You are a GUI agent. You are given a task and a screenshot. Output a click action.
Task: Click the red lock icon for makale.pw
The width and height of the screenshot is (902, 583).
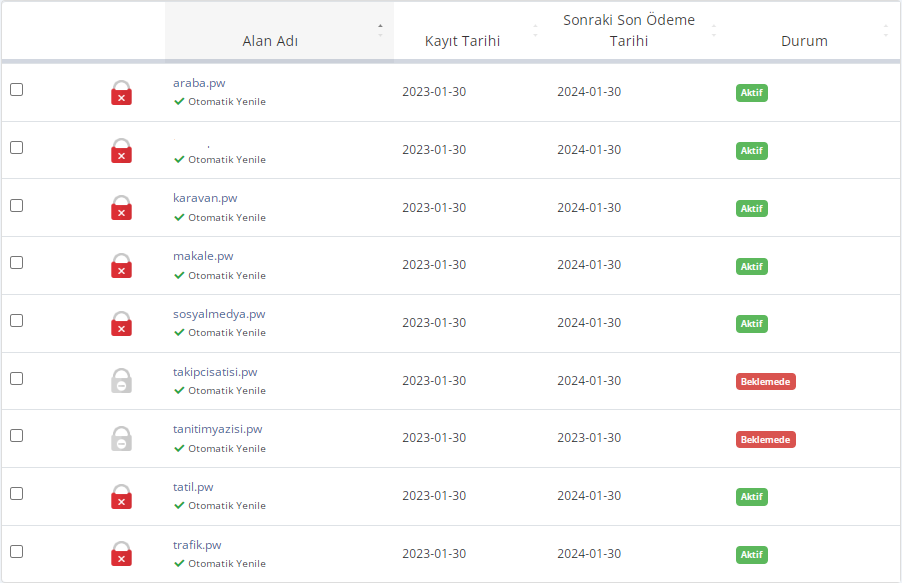pyautogui.click(x=121, y=266)
